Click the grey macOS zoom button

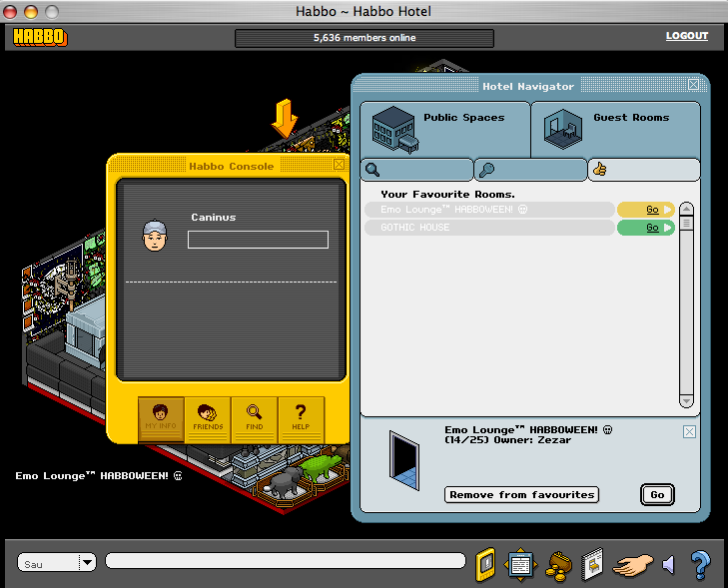(x=52, y=12)
